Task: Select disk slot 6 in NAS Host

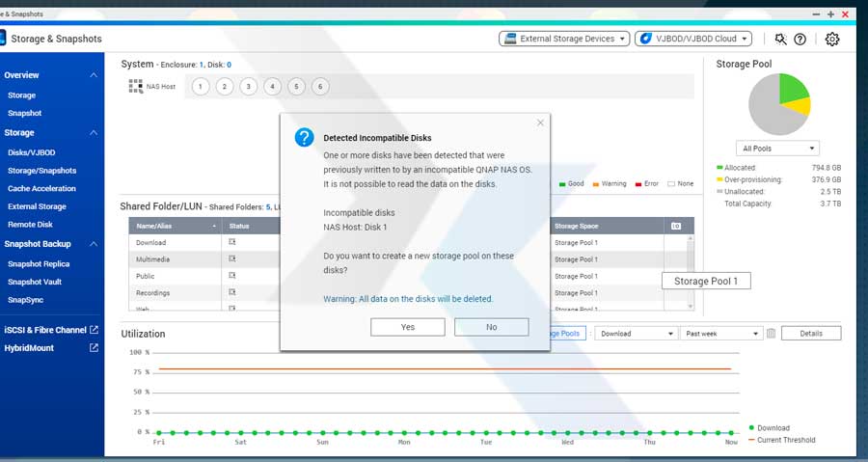Action: tap(320, 87)
